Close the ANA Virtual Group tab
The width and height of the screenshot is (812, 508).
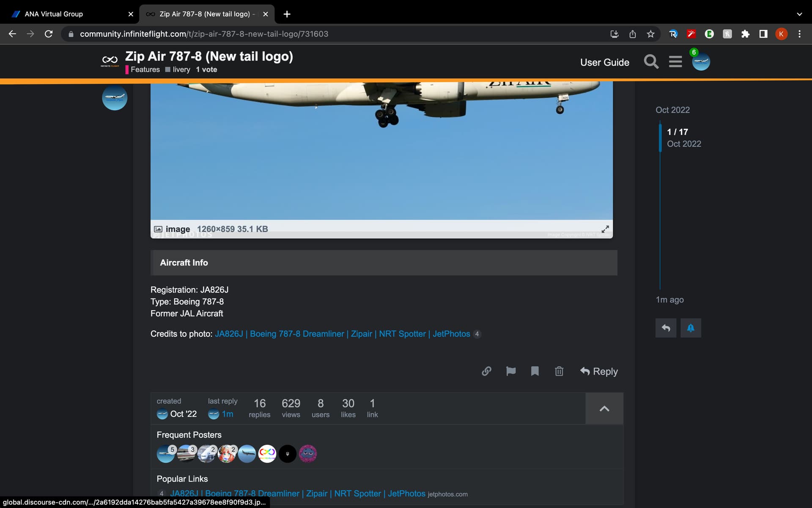131,14
